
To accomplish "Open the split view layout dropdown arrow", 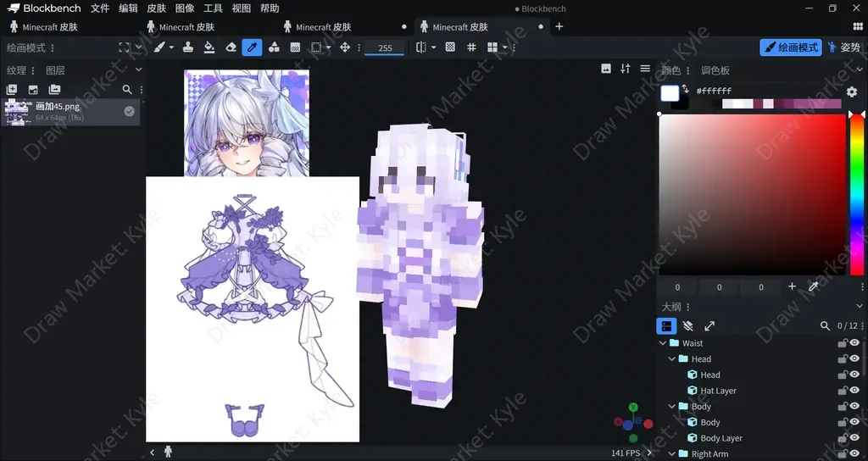I will click(504, 47).
